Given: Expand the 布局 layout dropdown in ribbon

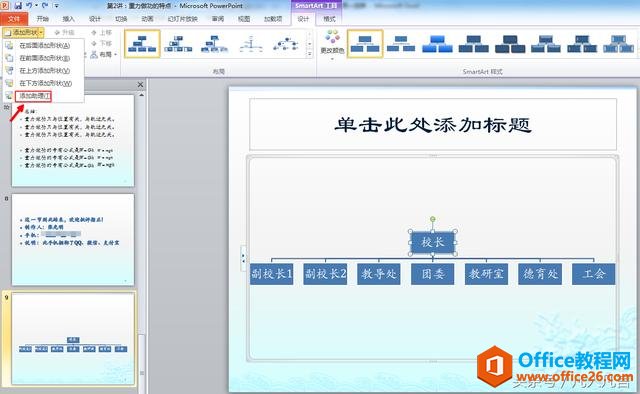Looking at the screenshot, I should click(x=105, y=54).
